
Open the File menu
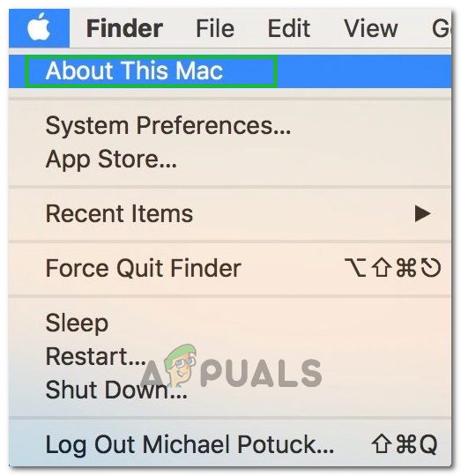pyautogui.click(x=215, y=28)
